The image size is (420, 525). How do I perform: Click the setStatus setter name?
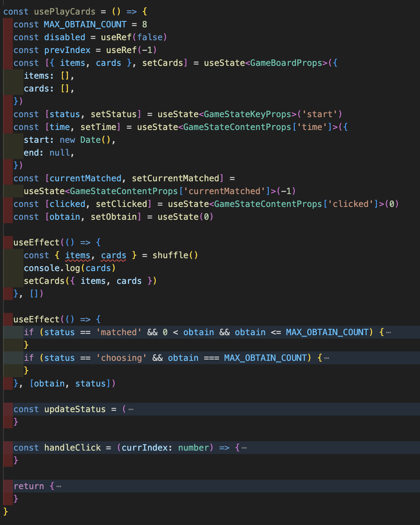click(114, 114)
